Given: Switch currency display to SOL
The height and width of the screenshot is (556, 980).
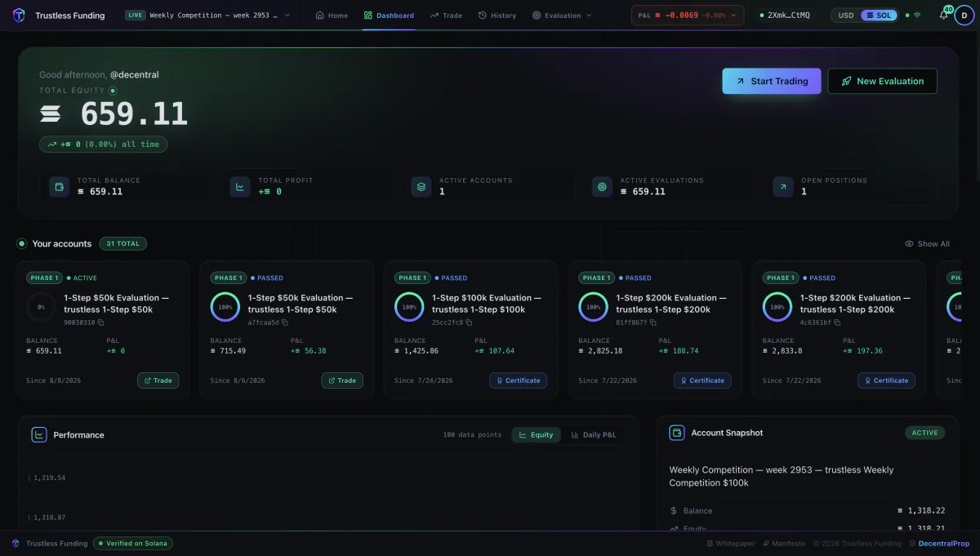Looking at the screenshot, I should (x=879, y=16).
